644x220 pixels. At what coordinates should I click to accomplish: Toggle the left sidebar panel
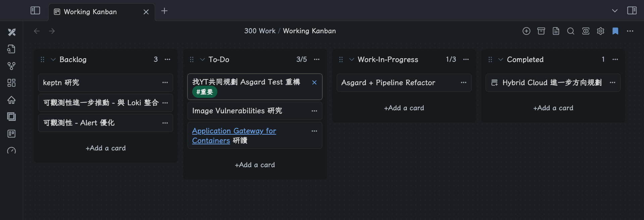coord(35,11)
